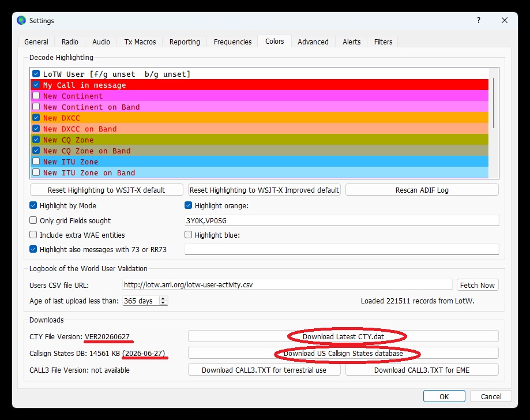
Task: Toggle the New CQ Zone checkbox
Action: tap(36, 139)
